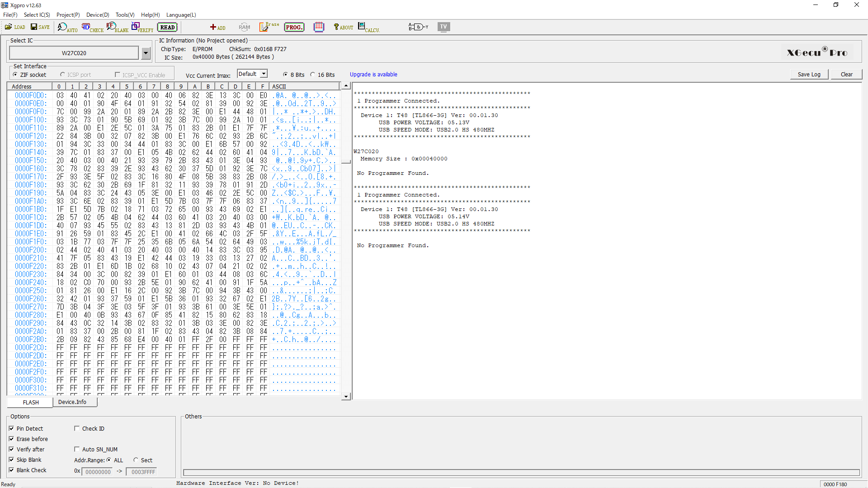Uncheck the Pin Detect option
The image size is (868, 488).
coord(11,428)
